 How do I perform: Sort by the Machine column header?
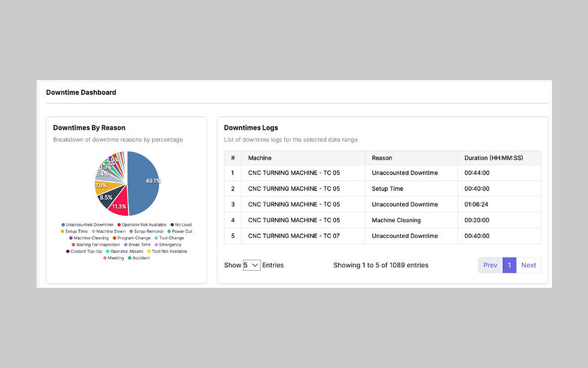click(x=259, y=158)
